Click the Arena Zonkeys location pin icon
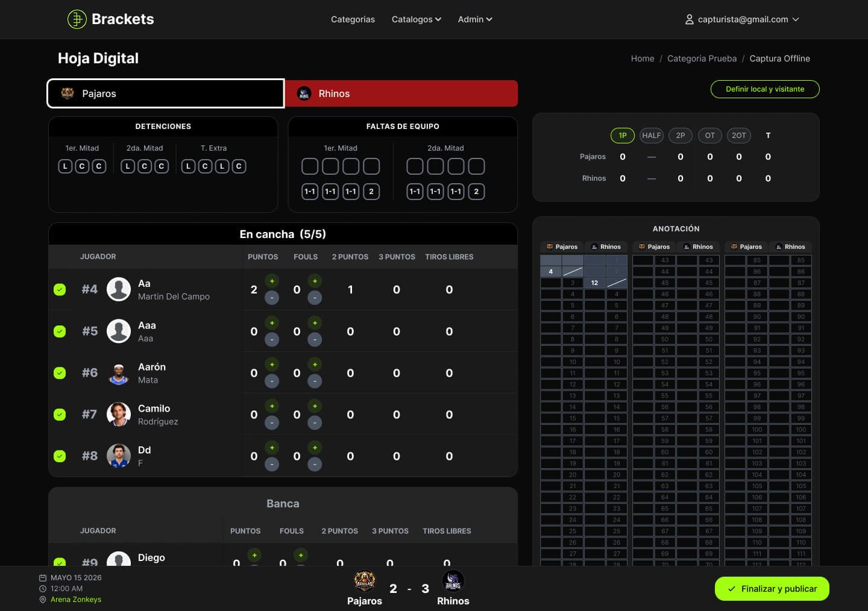Screen dimensions: 868x611 click(43, 600)
